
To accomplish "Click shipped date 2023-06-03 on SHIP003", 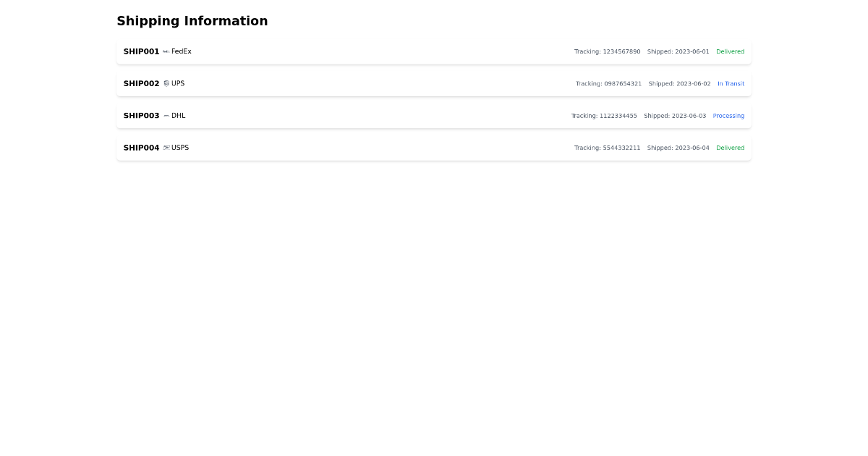I will pos(675,115).
